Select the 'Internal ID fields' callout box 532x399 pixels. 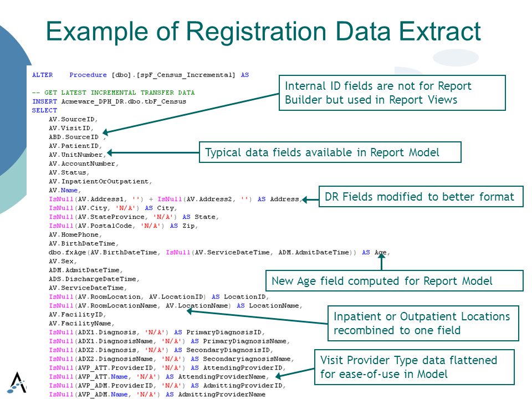point(392,93)
